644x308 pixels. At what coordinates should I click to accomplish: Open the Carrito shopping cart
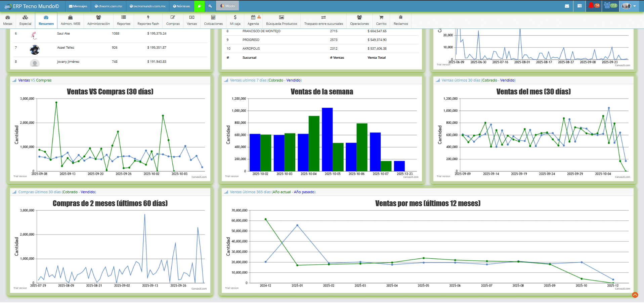pos(381,20)
